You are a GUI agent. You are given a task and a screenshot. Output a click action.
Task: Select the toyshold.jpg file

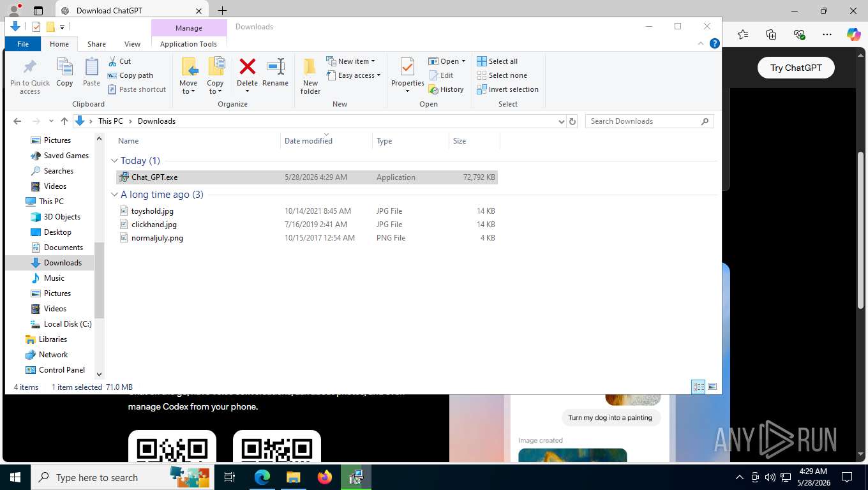pyautogui.click(x=307, y=211)
